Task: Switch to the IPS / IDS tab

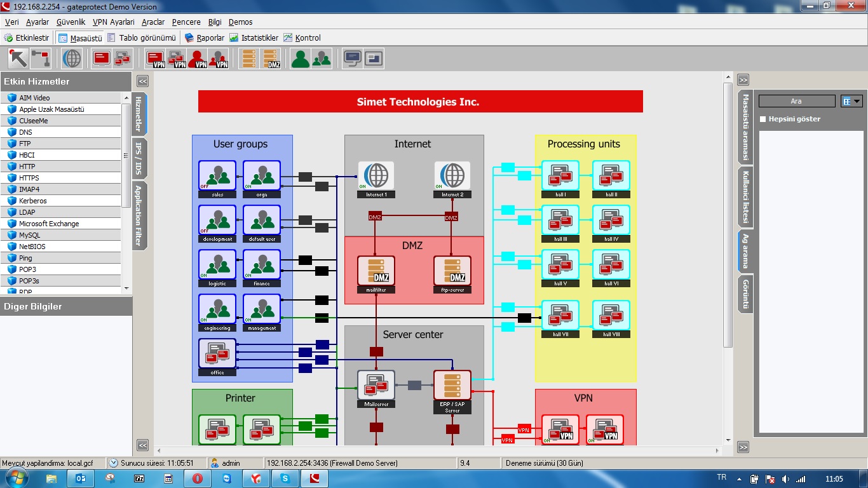Action: (139, 159)
